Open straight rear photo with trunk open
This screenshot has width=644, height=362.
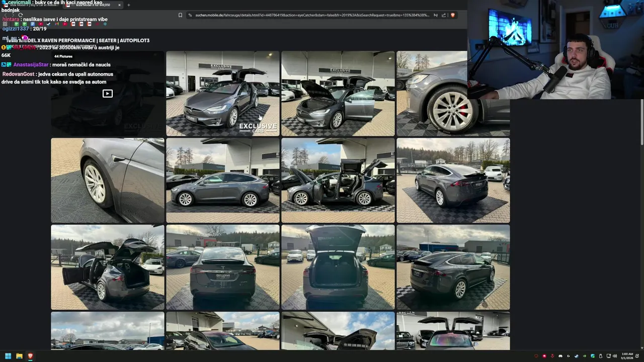point(338,267)
